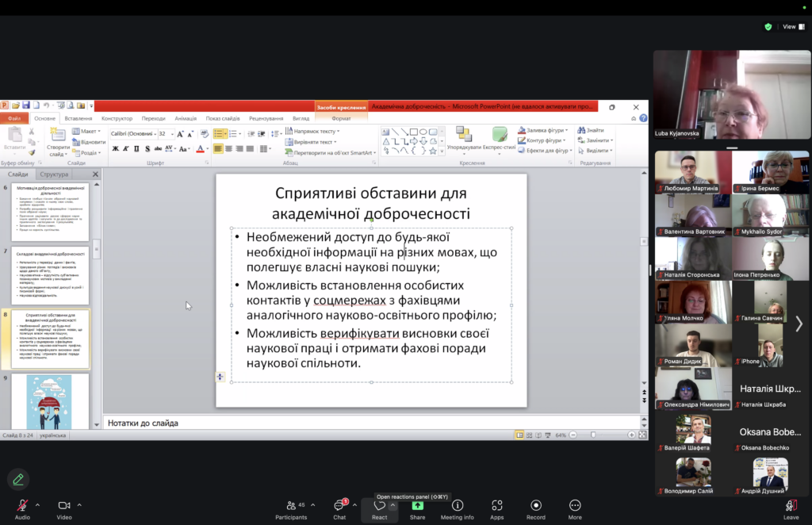
Task: Click the green Share screen icon
Action: (x=417, y=506)
